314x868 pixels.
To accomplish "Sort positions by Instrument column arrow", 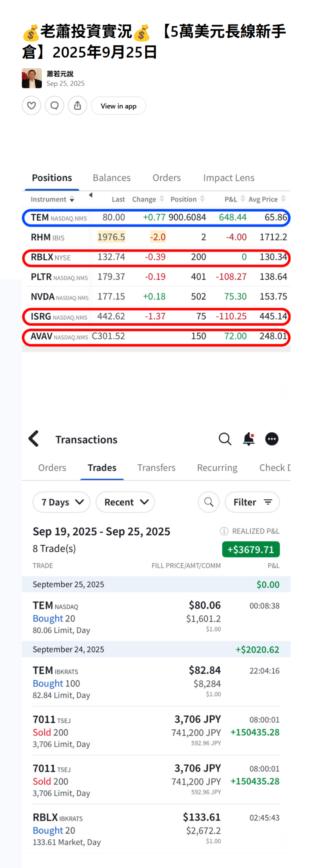I will tap(72, 199).
